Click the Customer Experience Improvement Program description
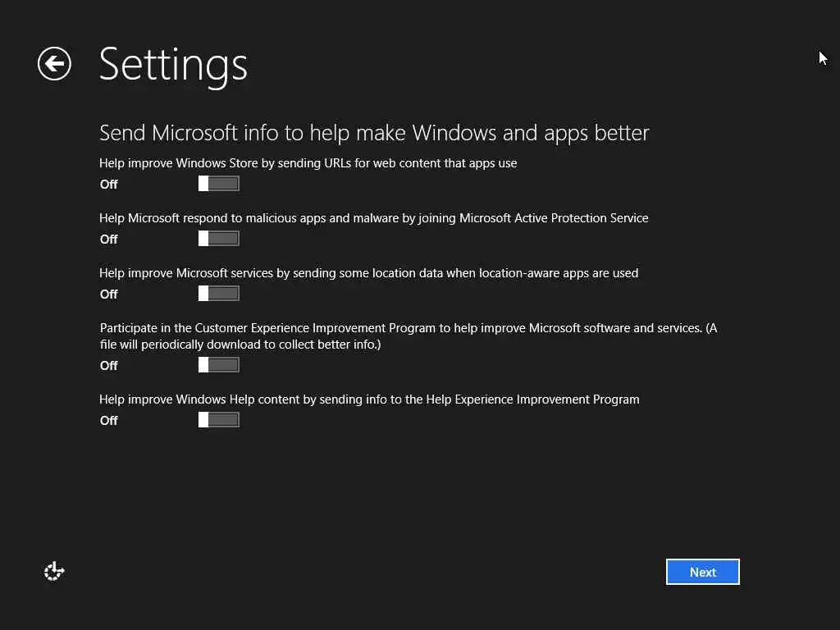Screen dimensions: 840x630 tap(409, 336)
